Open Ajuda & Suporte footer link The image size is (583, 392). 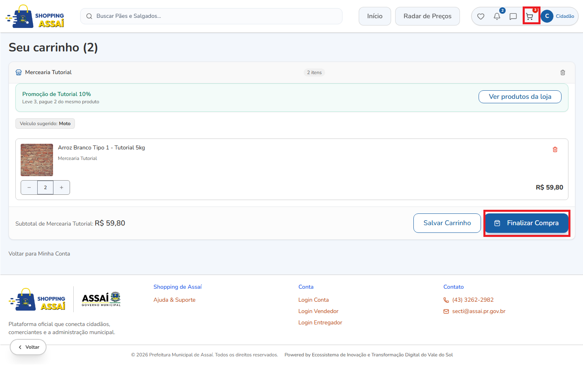point(174,300)
